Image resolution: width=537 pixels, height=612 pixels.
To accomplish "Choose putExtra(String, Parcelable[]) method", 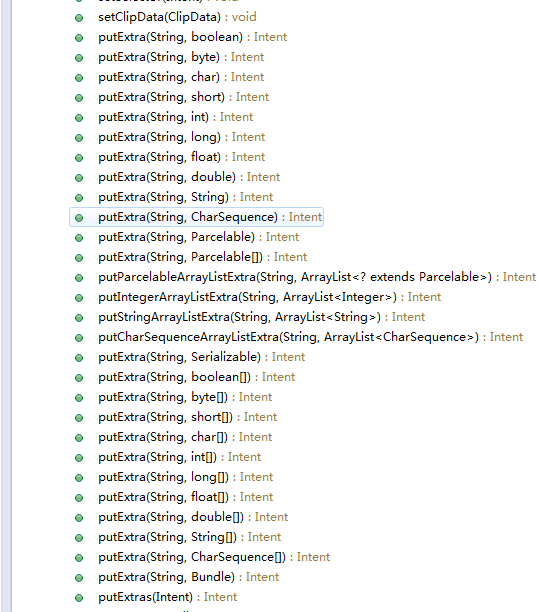I will [203, 257].
